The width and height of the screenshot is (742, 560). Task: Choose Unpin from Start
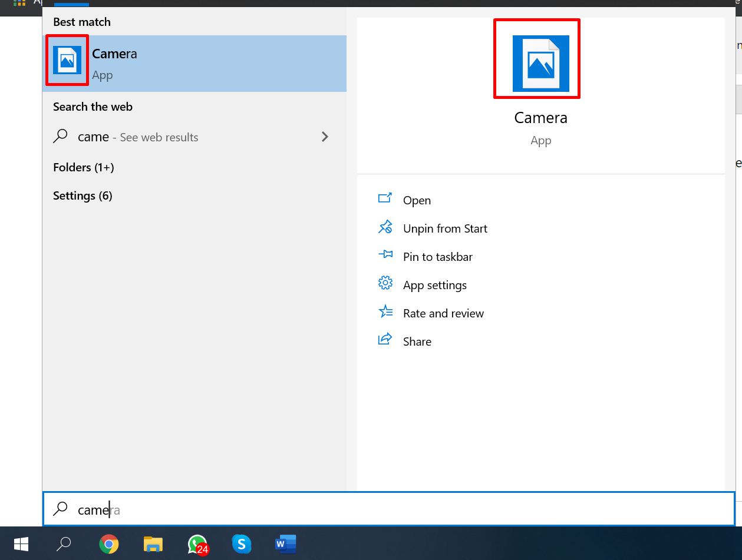[445, 228]
